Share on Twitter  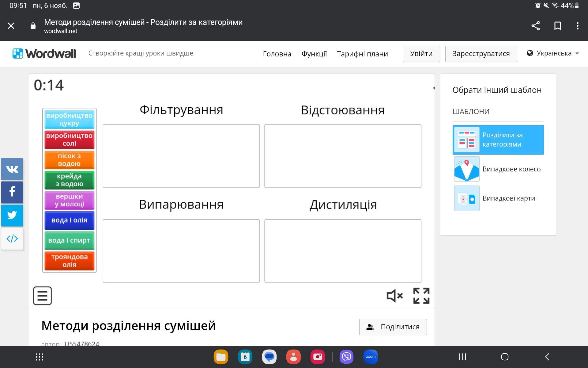click(12, 216)
